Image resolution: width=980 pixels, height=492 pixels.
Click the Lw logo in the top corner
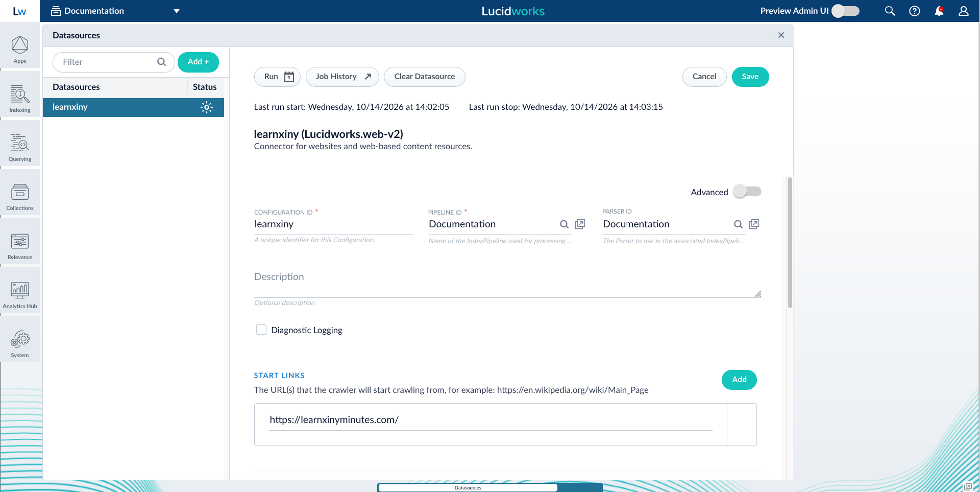19,11
